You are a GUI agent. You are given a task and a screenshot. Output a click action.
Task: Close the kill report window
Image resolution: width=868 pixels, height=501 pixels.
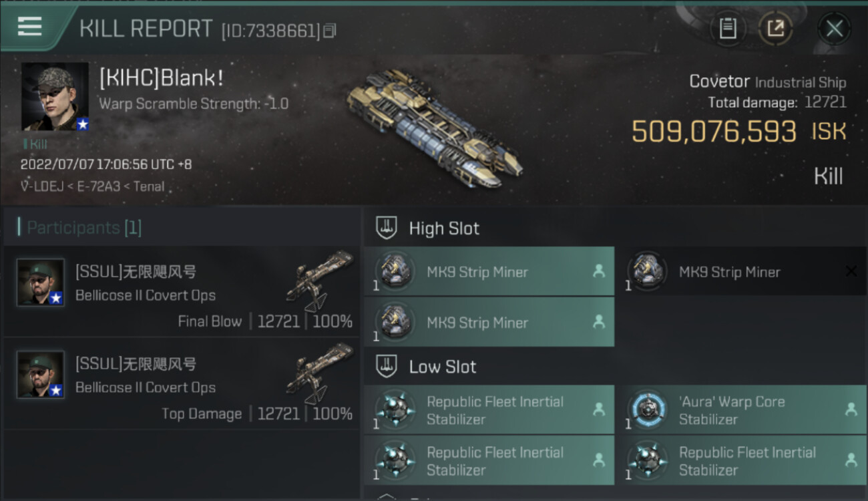834,29
